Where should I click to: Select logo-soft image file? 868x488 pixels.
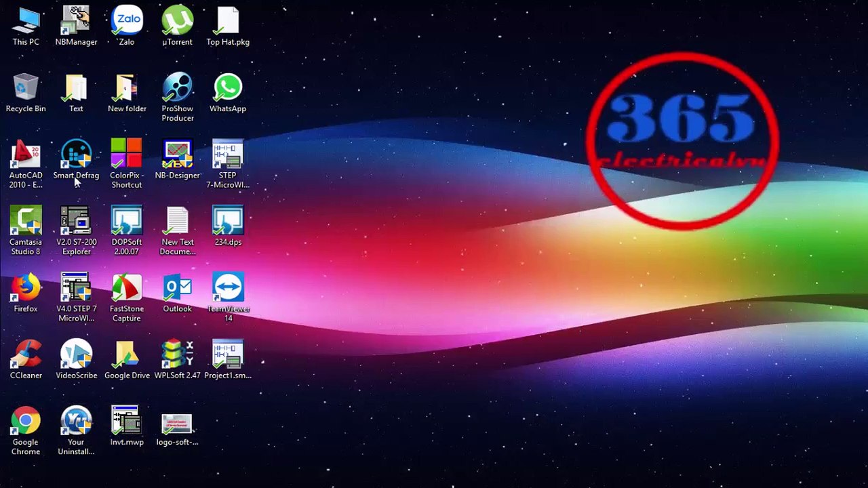177,429
